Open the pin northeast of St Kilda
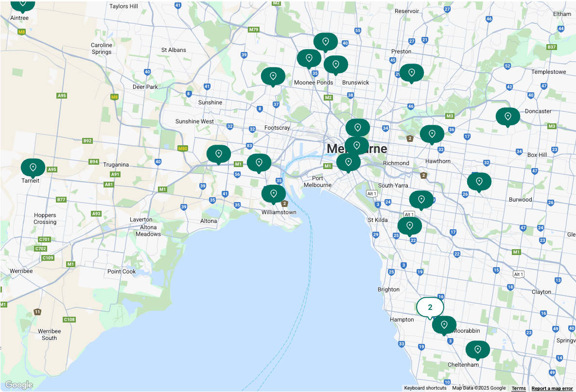This screenshot has width=576, height=392. click(421, 200)
